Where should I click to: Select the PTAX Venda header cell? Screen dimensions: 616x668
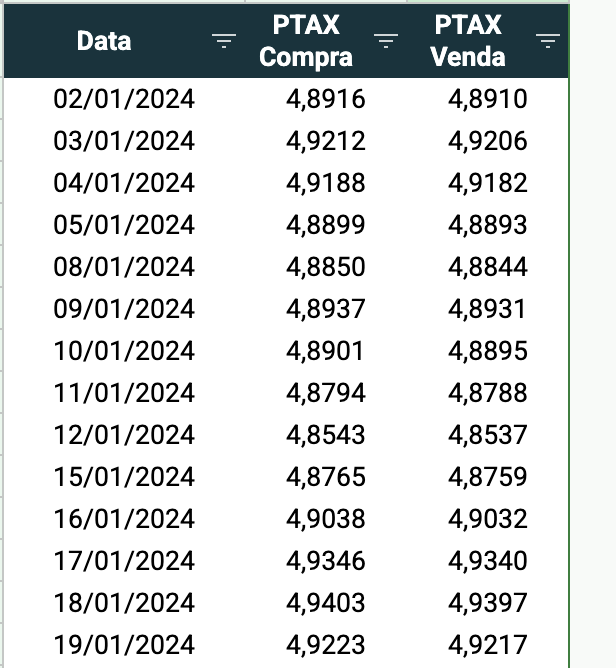coord(488,41)
